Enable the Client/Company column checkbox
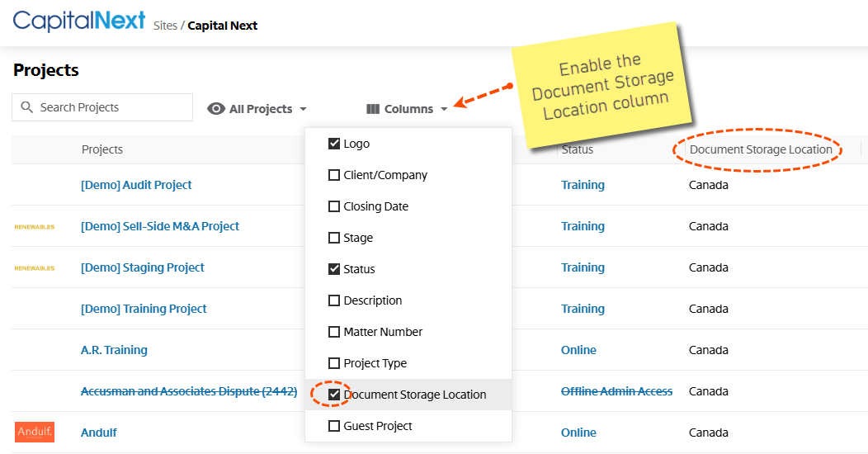 coord(334,175)
